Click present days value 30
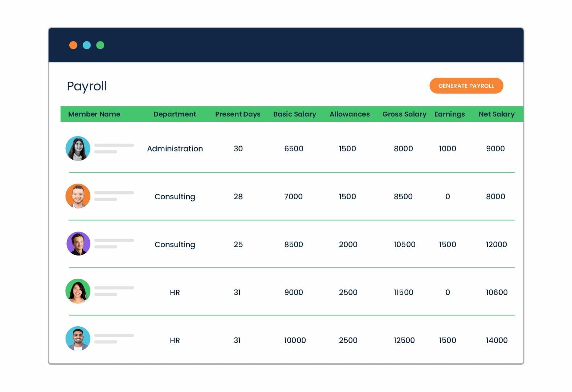 tap(238, 148)
